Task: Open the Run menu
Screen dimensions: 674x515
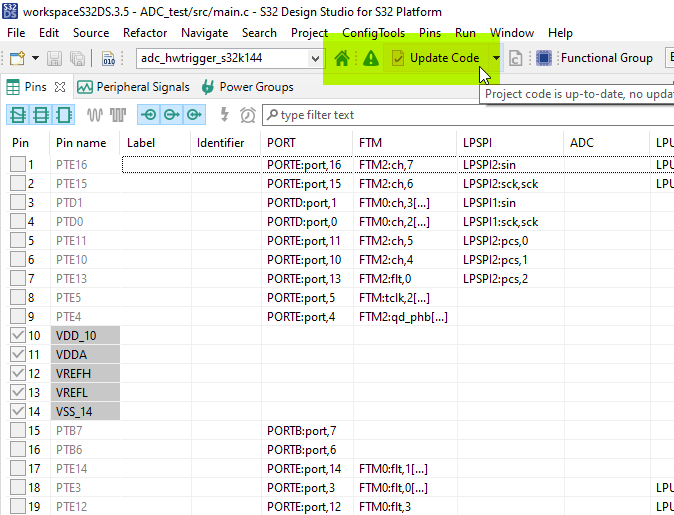Action: pyautogui.click(x=465, y=33)
